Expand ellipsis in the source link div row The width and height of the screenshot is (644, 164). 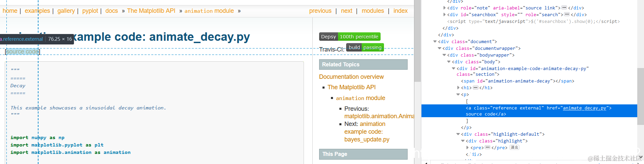pos(564,8)
